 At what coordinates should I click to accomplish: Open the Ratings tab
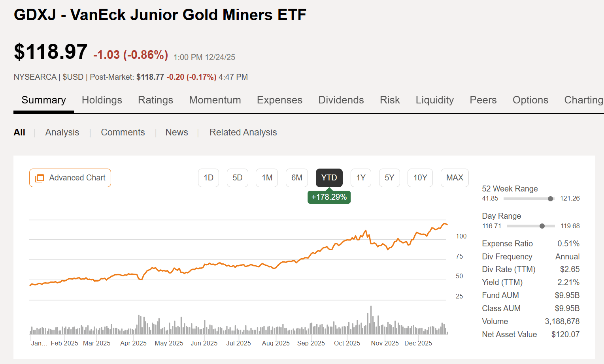(x=155, y=100)
